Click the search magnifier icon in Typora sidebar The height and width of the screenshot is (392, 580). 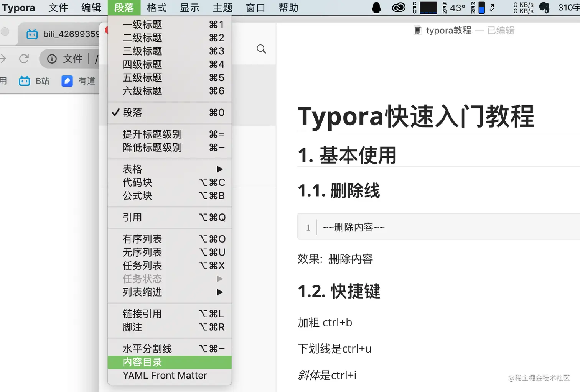coord(261,49)
